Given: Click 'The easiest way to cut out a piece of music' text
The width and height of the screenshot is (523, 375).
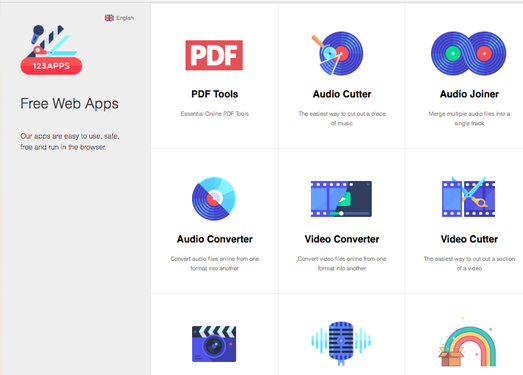Looking at the screenshot, I should tap(342, 118).
